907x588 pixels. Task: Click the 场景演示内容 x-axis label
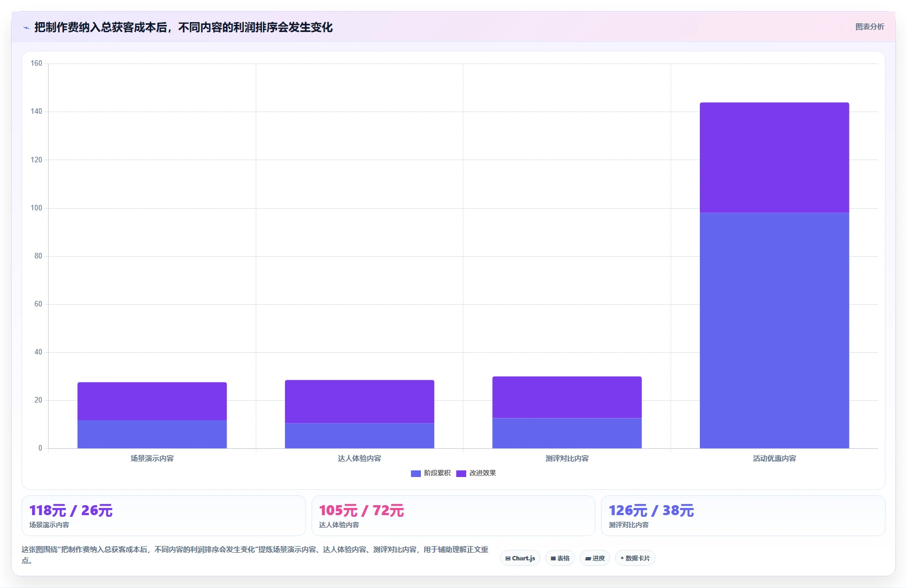[x=152, y=458]
